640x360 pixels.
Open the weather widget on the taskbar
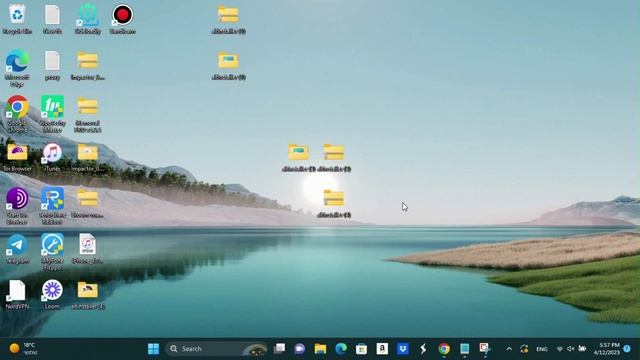[24, 349]
